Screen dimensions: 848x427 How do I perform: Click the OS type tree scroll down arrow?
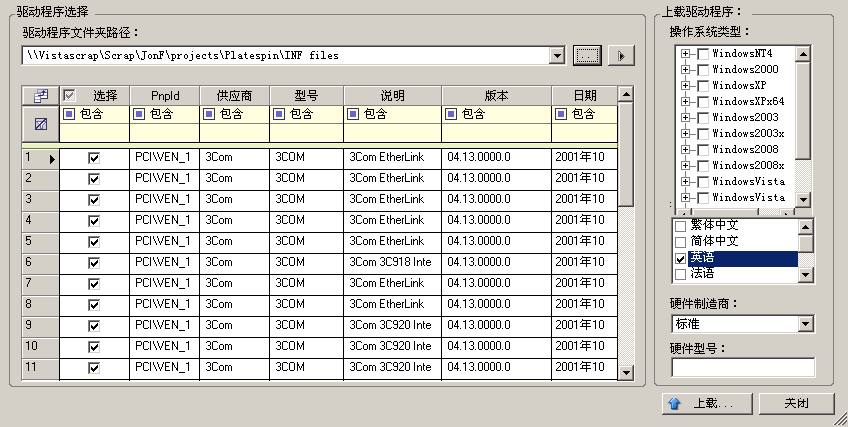tap(803, 199)
